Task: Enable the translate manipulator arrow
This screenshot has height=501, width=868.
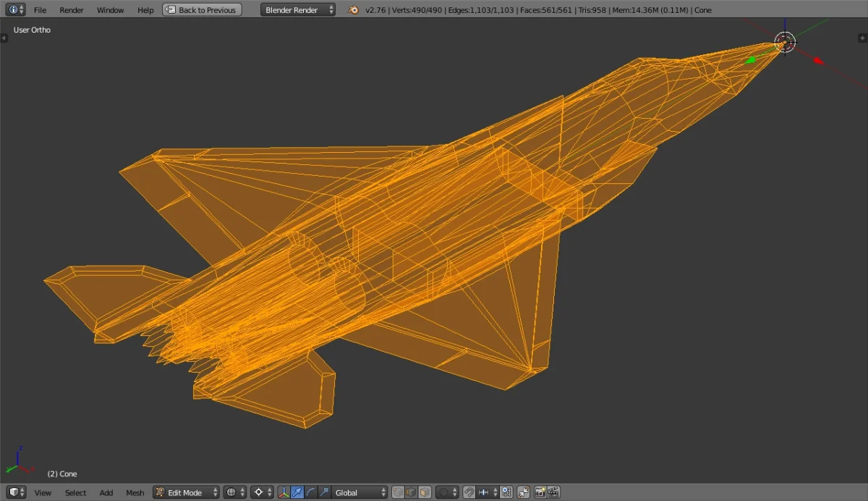Action: click(x=297, y=492)
